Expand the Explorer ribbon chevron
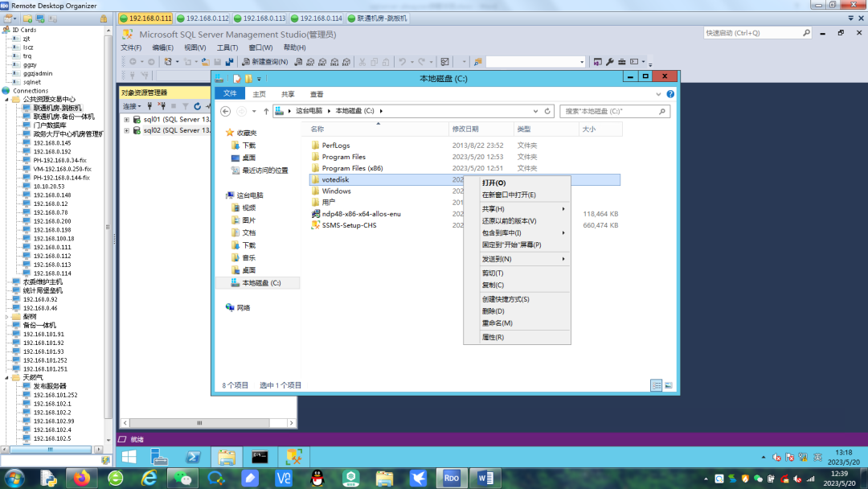Image resolution: width=868 pixels, height=489 pixels. (658, 94)
